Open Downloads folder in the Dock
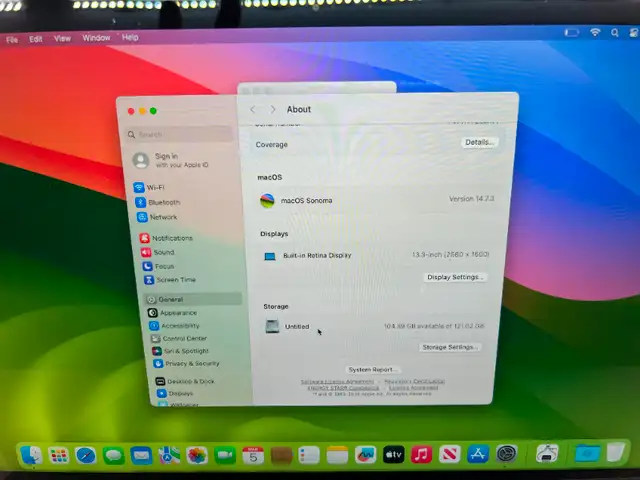This screenshot has height=480, width=640. point(587,452)
